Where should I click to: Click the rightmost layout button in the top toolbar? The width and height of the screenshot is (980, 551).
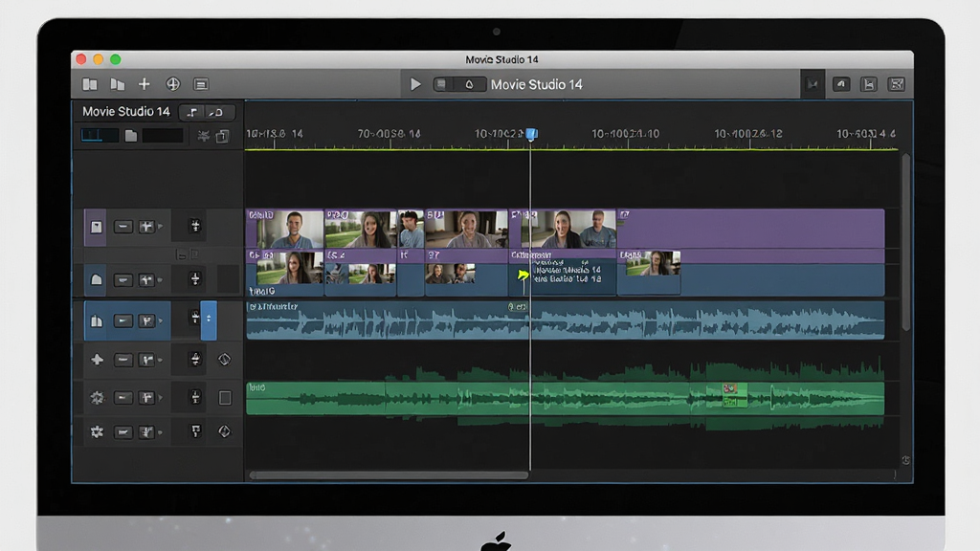click(x=897, y=84)
